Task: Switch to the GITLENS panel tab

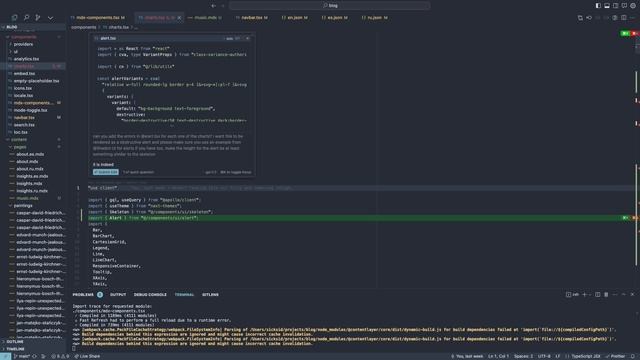Action: (x=210, y=295)
